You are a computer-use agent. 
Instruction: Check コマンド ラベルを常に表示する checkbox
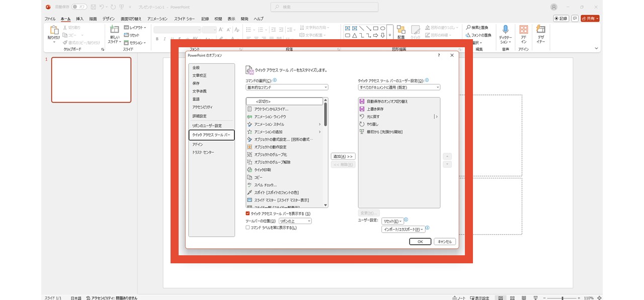point(248,228)
